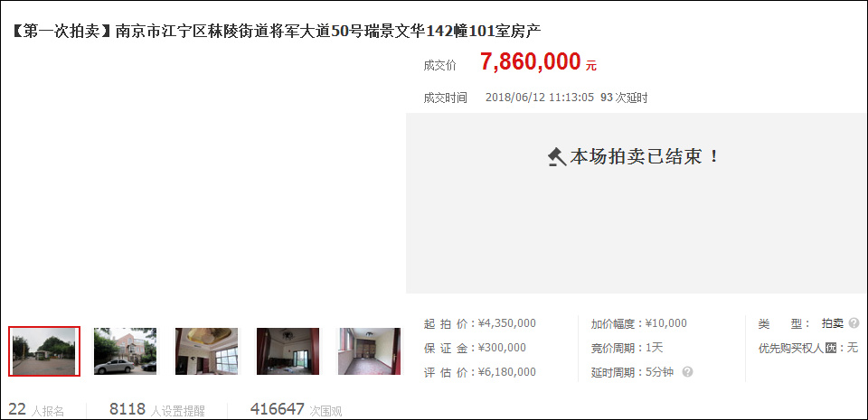Image resolution: width=868 pixels, height=420 pixels.
Task: Click the 评估价 ¥6,180,000 value
Action: pyautogui.click(x=506, y=372)
